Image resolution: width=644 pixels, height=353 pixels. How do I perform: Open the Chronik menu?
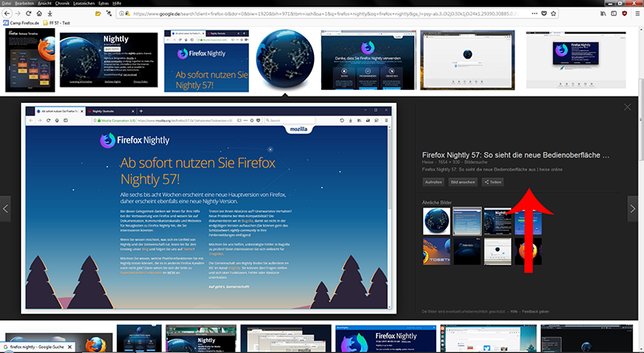(x=62, y=4)
